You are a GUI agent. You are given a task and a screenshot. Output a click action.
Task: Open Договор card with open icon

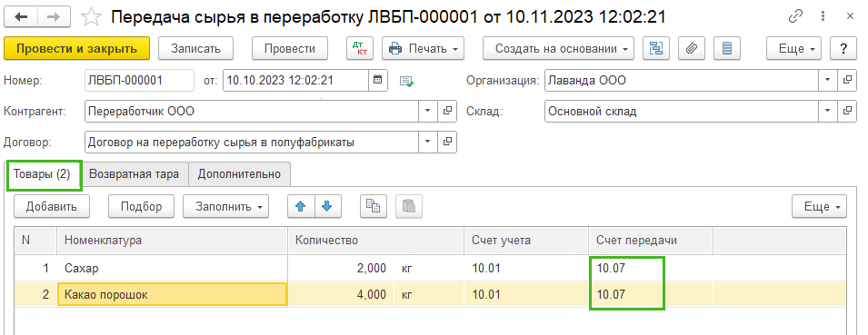tap(447, 142)
